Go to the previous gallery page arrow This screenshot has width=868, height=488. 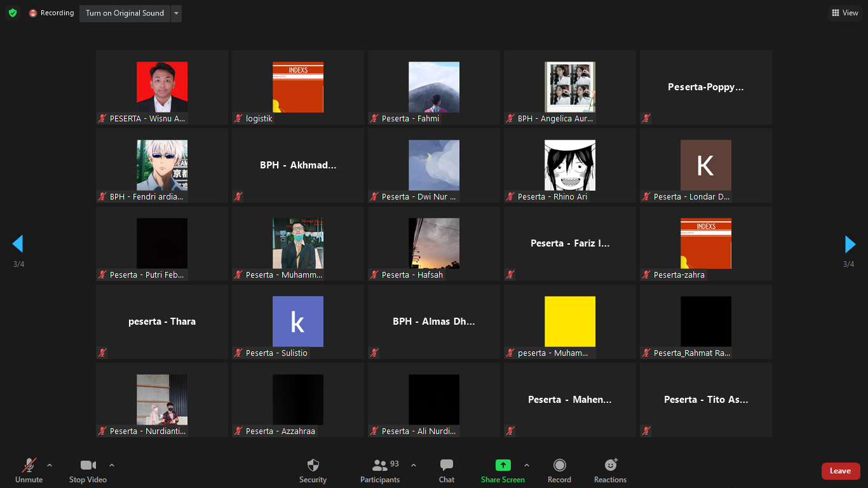[x=18, y=244]
